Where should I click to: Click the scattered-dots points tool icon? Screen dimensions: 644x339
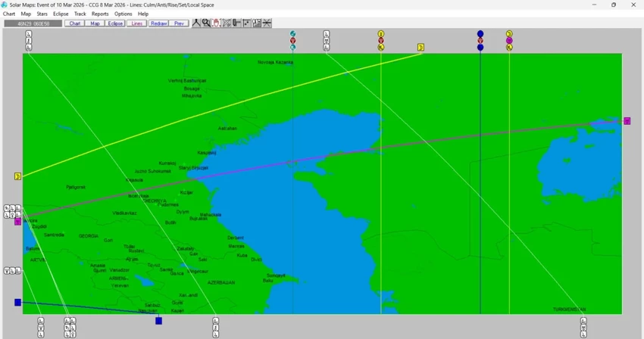(246, 23)
